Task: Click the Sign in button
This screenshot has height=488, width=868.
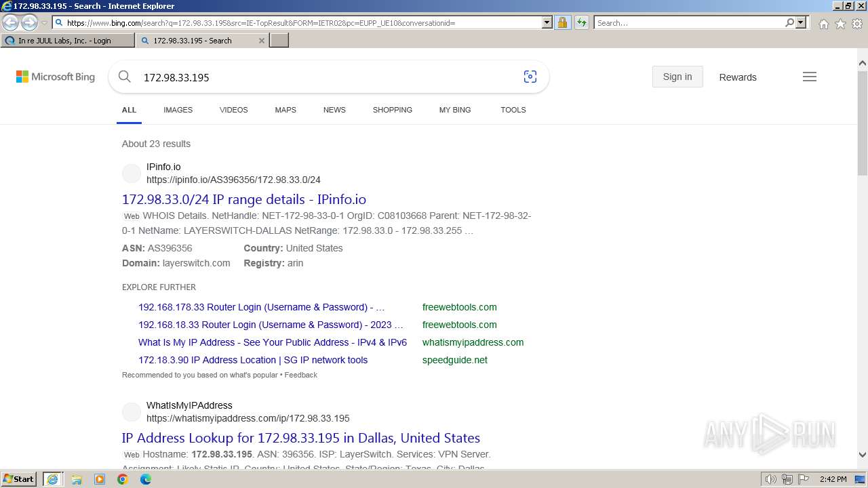Action: (677, 77)
